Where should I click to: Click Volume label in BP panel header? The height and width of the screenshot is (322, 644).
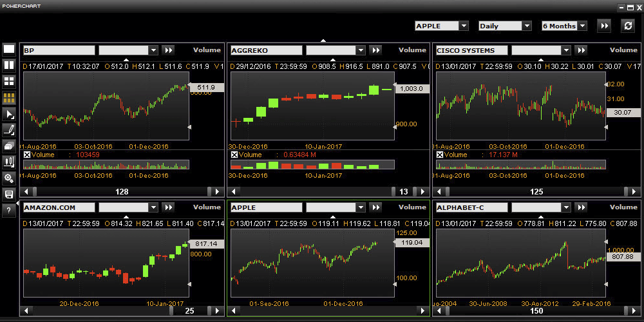pos(207,50)
